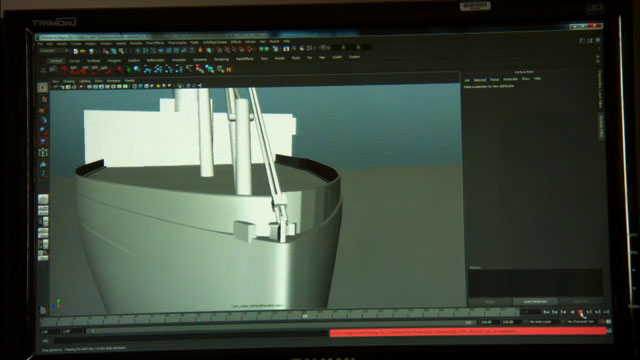Open the viewport Shading menu
The image size is (640, 360).
pos(69,81)
